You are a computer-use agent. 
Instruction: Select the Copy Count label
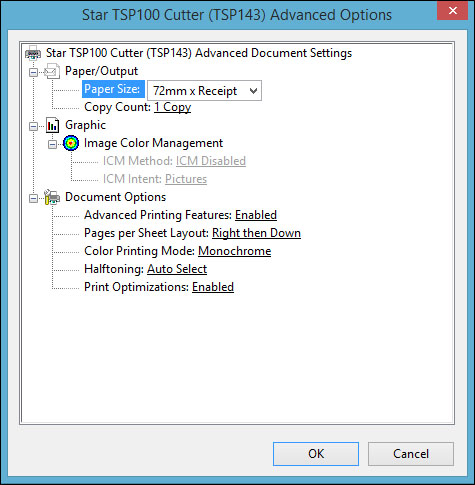[117, 107]
